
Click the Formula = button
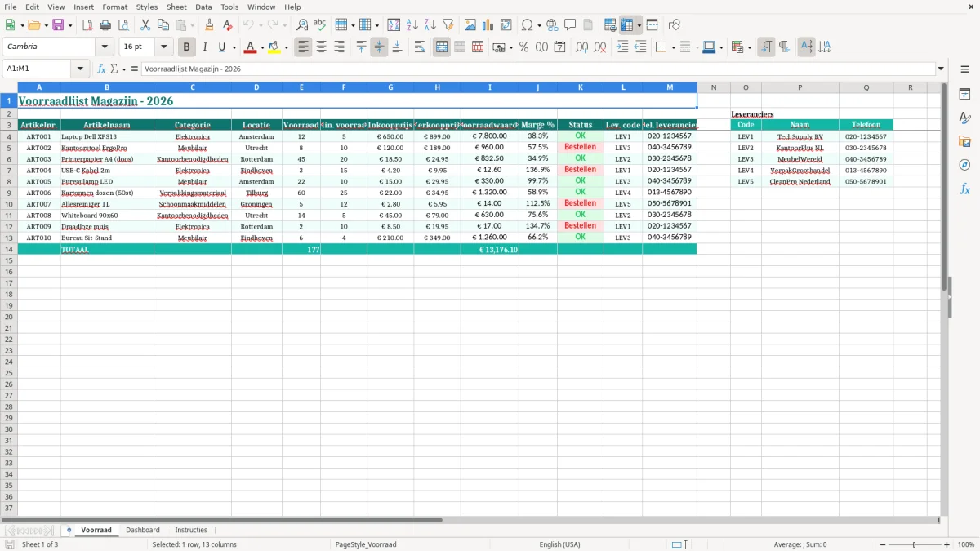coord(135,69)
